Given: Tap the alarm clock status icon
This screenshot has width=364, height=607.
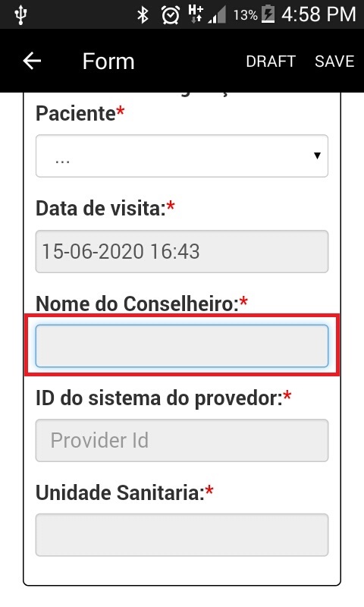Looking at the screenshot, I should [x=171, y=15].
